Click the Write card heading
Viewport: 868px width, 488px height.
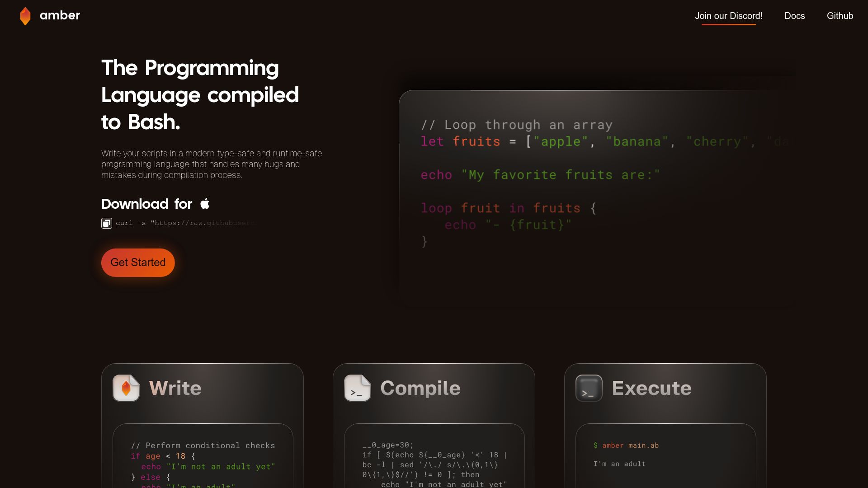175,388
